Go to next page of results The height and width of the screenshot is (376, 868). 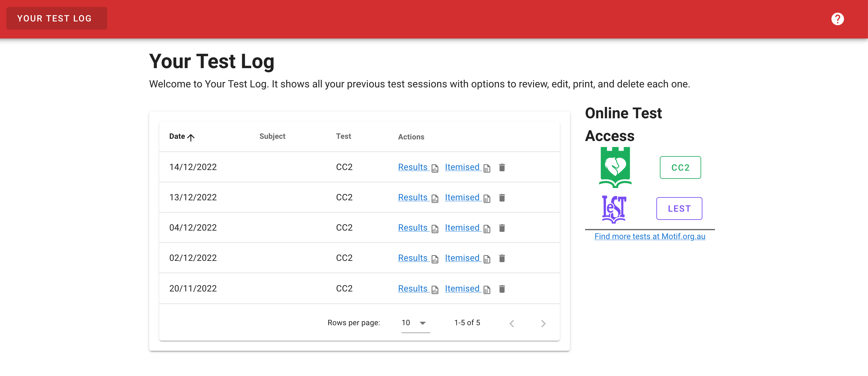(x=543, y=323)
